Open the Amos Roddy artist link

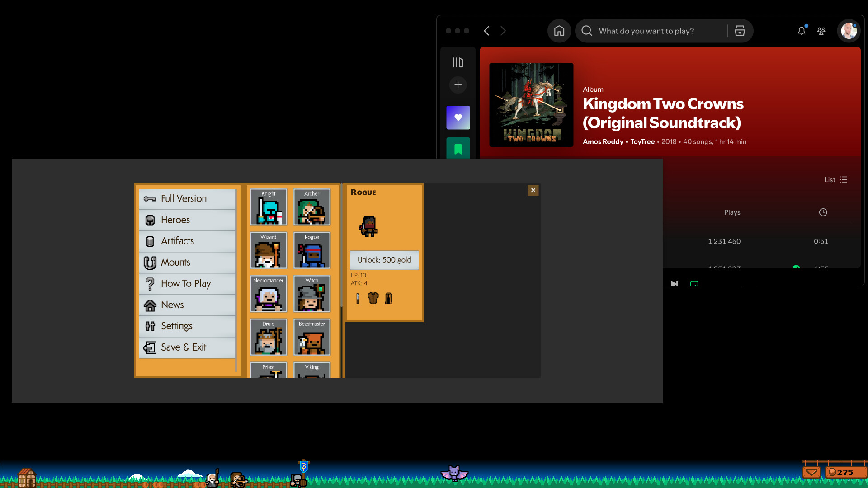pyautogui.click(x=603, y=141)
